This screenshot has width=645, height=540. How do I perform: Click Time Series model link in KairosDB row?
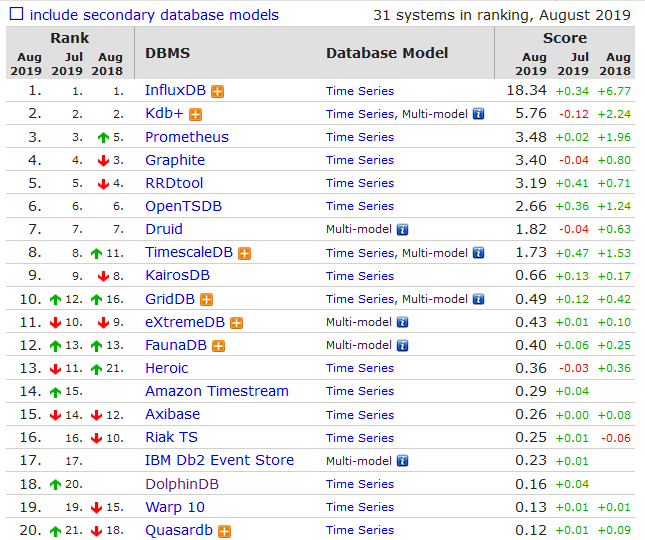pos(360,276)
